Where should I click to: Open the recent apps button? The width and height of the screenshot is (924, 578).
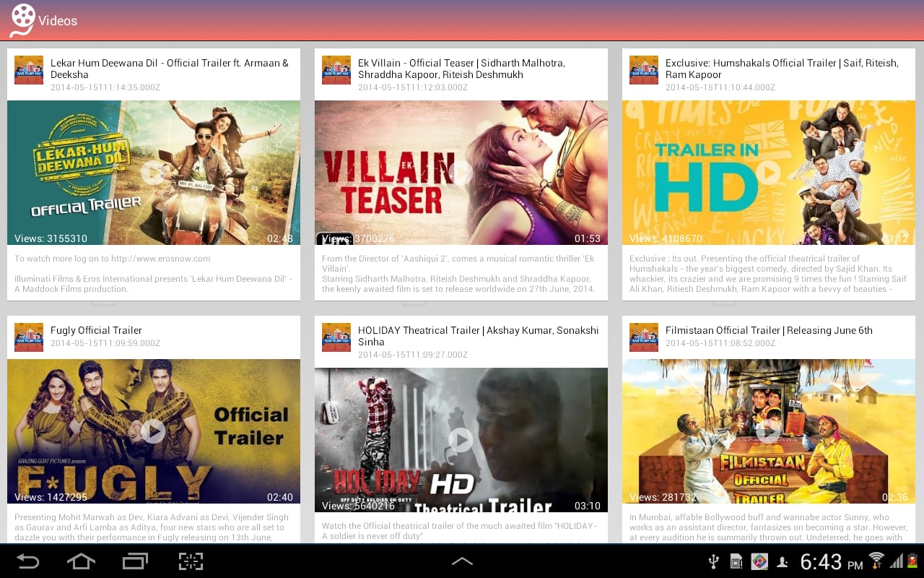pos(135,561)
